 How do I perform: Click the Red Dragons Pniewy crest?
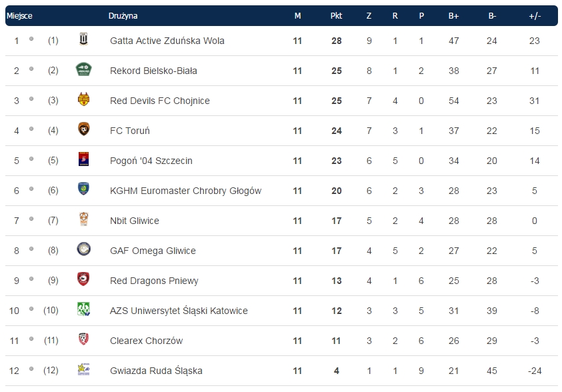coord(83,280)
